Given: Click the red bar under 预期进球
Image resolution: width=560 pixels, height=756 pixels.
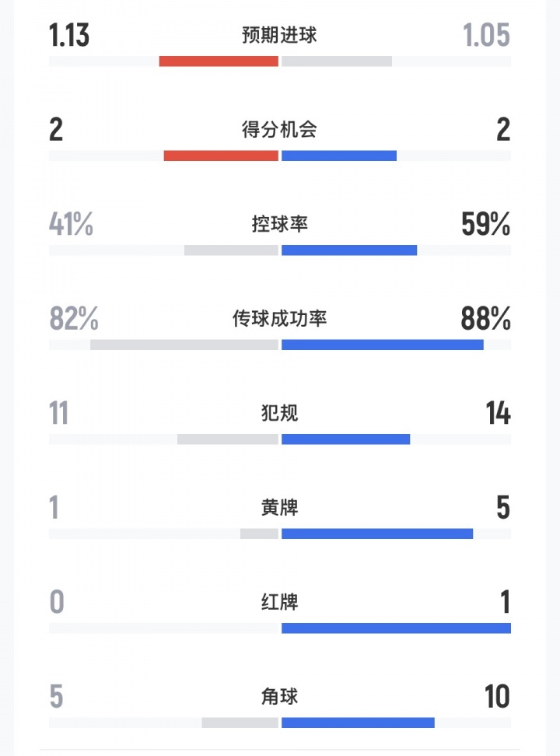Looking at the screenshot, I should (219, 61).
